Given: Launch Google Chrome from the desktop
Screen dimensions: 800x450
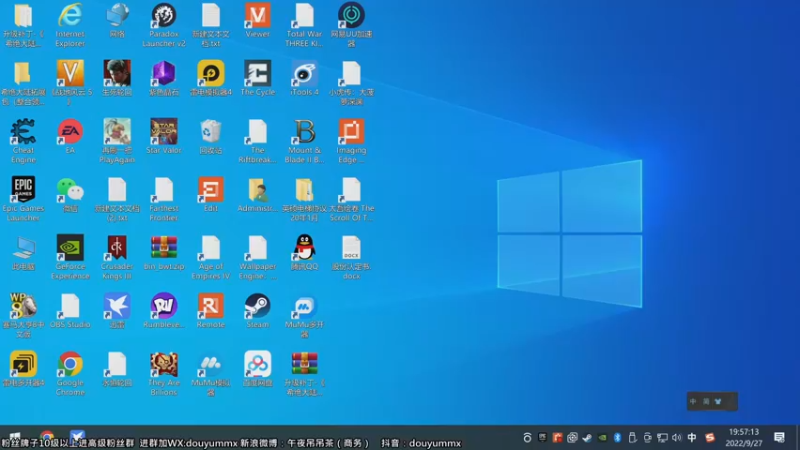Looking at the screenshot, I should point(70,373).
